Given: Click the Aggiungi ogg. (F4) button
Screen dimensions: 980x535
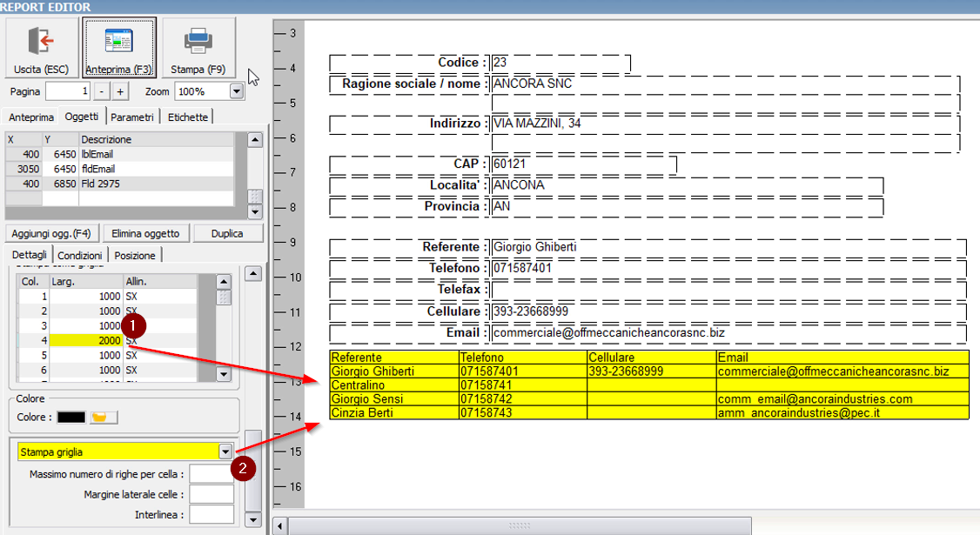Looking at the screenshot, I should coord(52,233).
